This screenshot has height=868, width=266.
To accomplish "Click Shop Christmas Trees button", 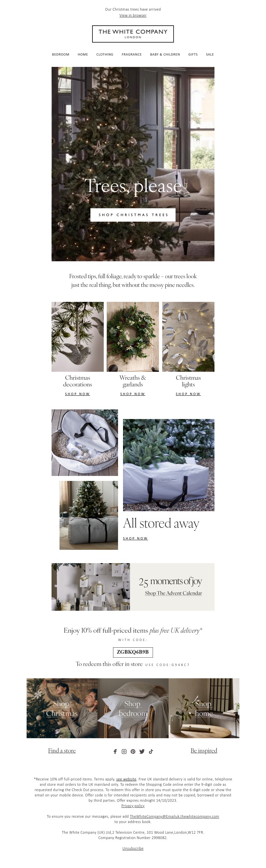I will pos(133,215).
